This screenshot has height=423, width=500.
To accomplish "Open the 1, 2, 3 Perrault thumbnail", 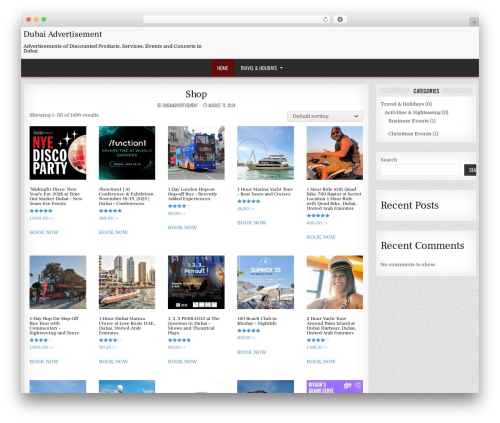I will tap(196, 282).
